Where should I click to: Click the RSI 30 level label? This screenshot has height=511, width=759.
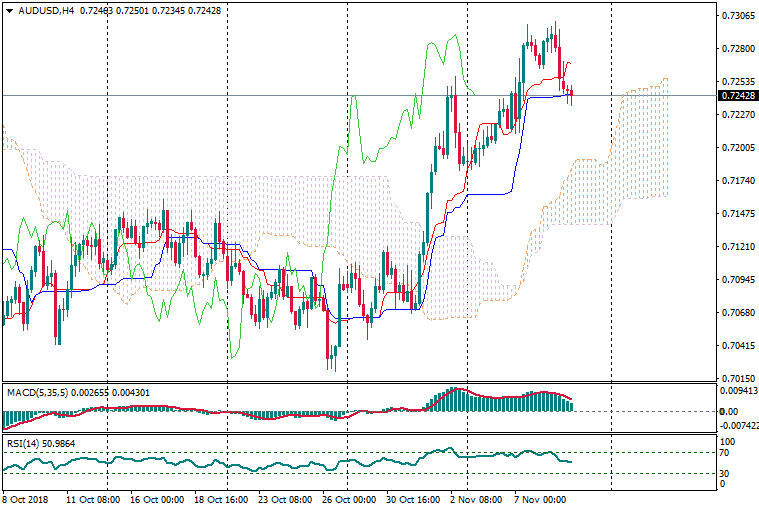point(726,473)
